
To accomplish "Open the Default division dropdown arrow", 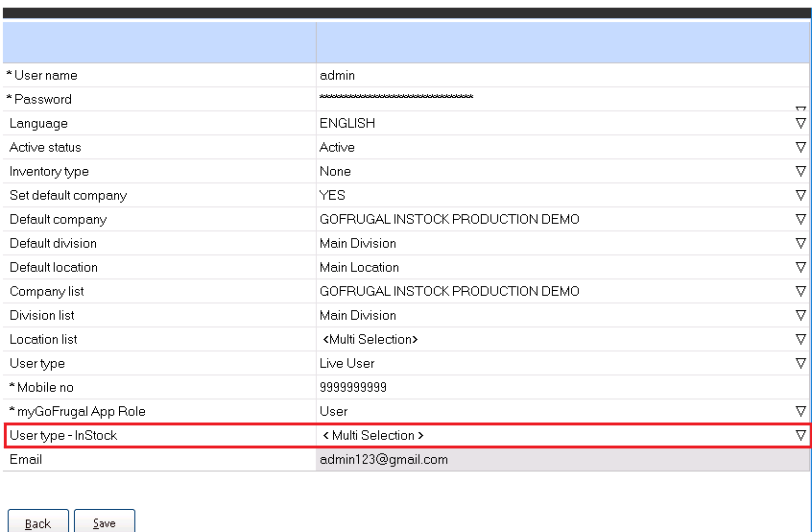I will [800, 243].
